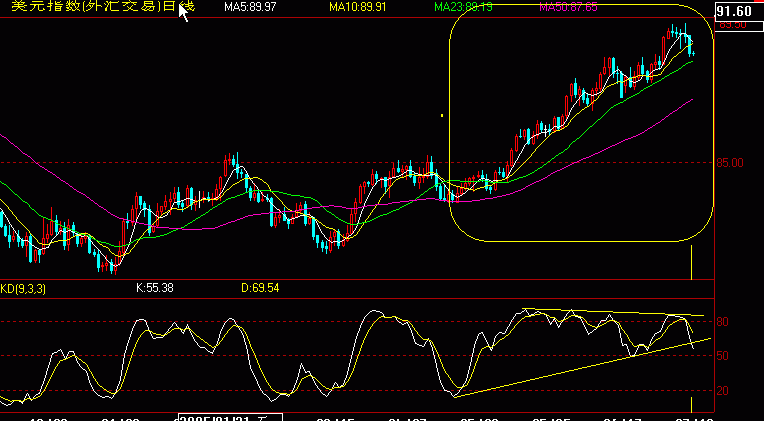Click the 50 level on KD axis
This screenshot has height=421, width=764.
[722, 356]
